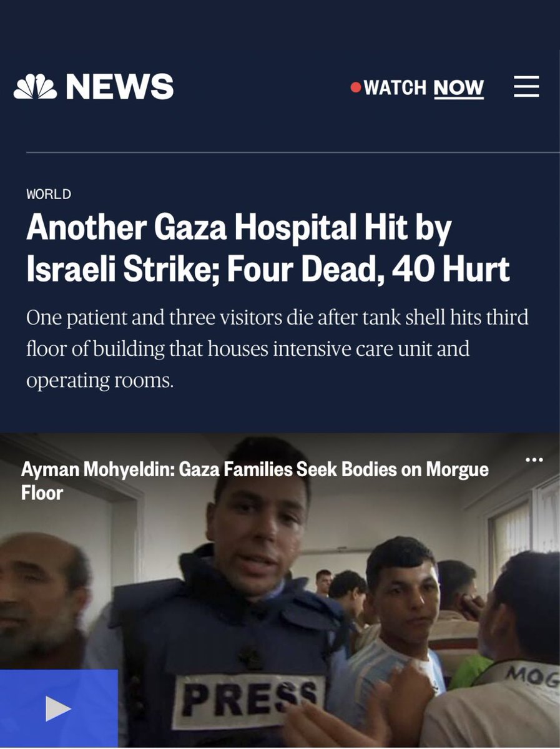Click the divider line under the header
Image resolution: width=560 pixels, height=749 pixels.
pos(293,152)
